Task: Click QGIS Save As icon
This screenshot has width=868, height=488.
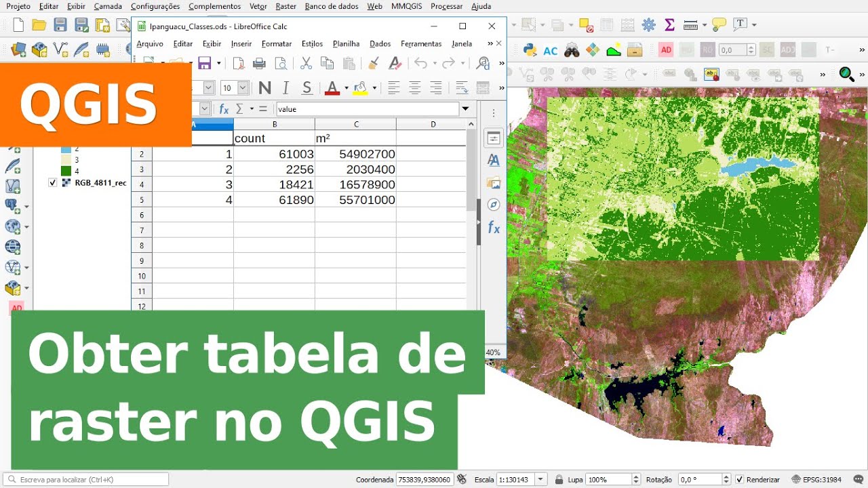Action: [81, 25]
